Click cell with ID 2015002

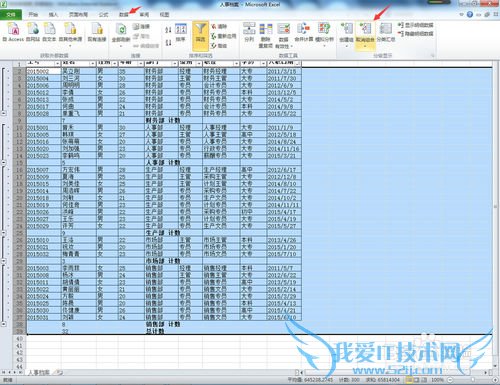[x=43, y=71]
